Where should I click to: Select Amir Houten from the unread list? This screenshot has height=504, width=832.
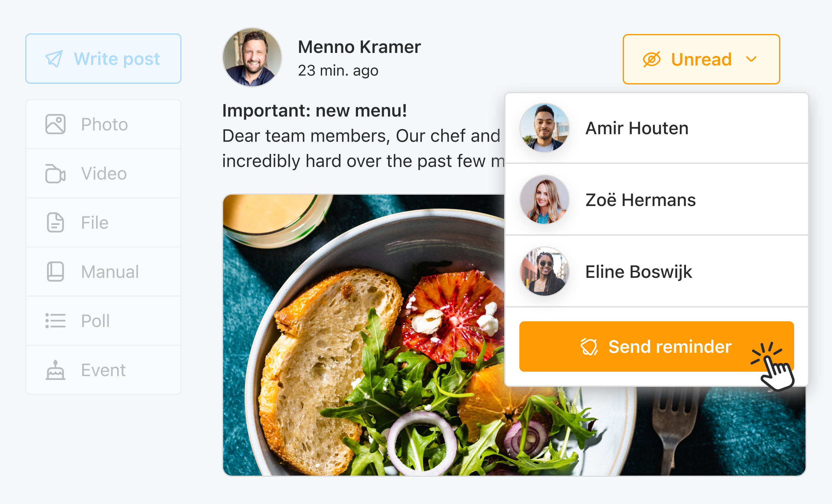(x=656, y=128)
